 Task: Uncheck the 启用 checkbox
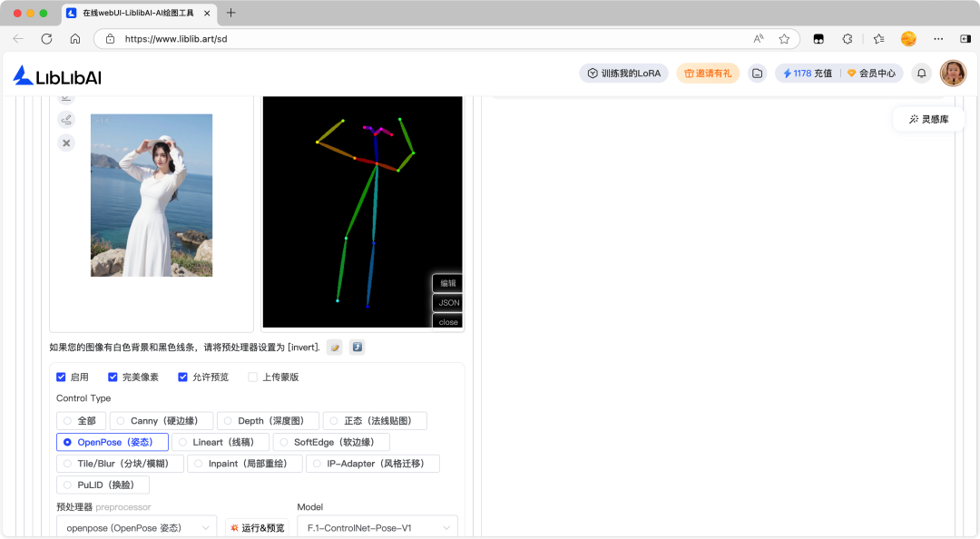(x=61, y=377)
